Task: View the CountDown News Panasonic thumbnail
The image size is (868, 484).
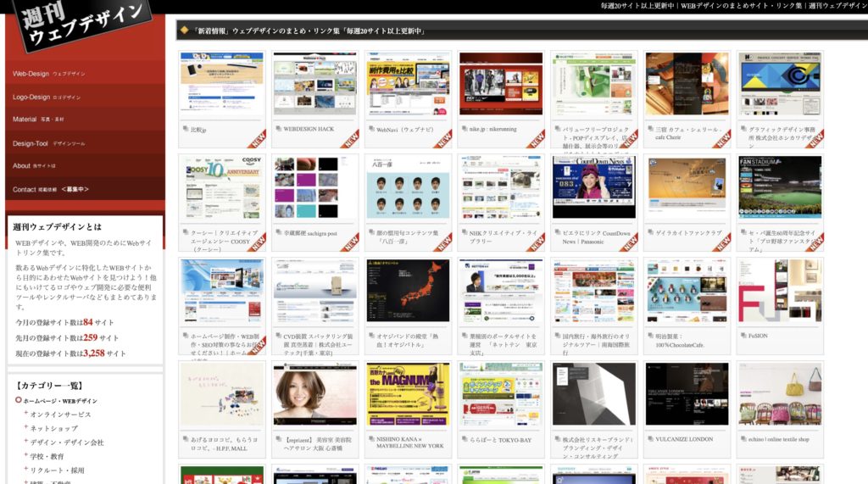Action: click(x=594, y=187)
